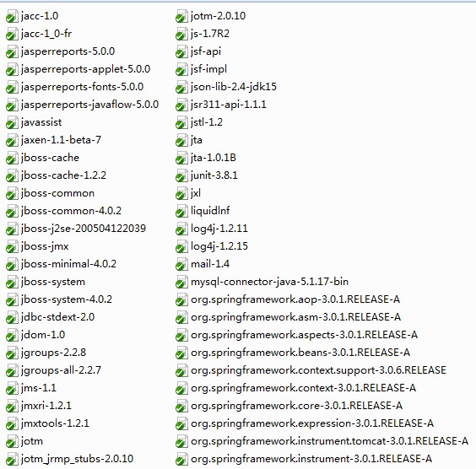Click the jar icon beside jacc-1.0
This screenshot has width=476, height=469.
(12, 16)
